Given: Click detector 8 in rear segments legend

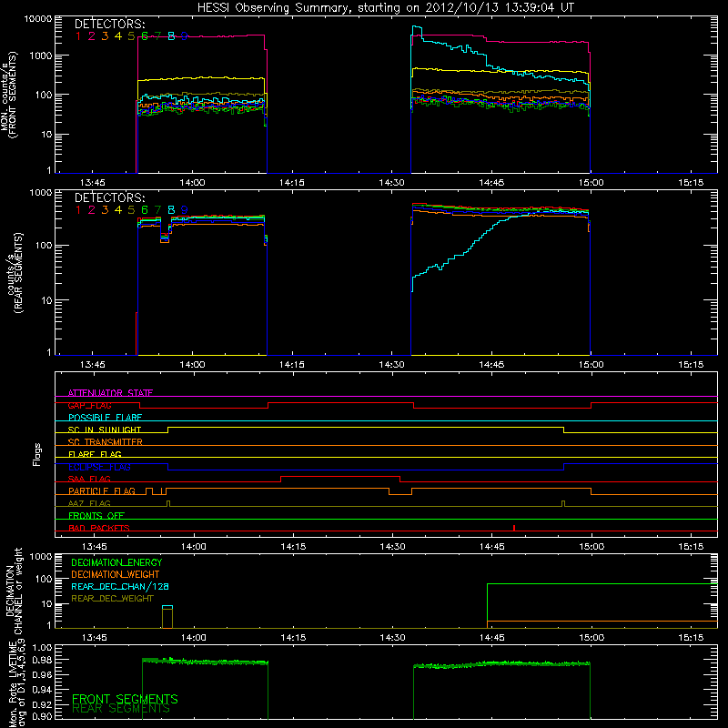Looking at the screenshot, I should coord(171,210).
